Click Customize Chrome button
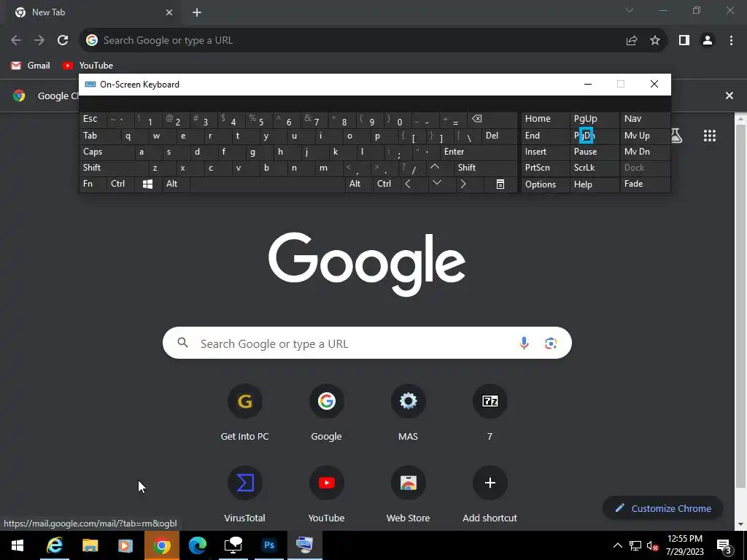Viewport: 747px width, 560px height. click(x=662, y=508)
